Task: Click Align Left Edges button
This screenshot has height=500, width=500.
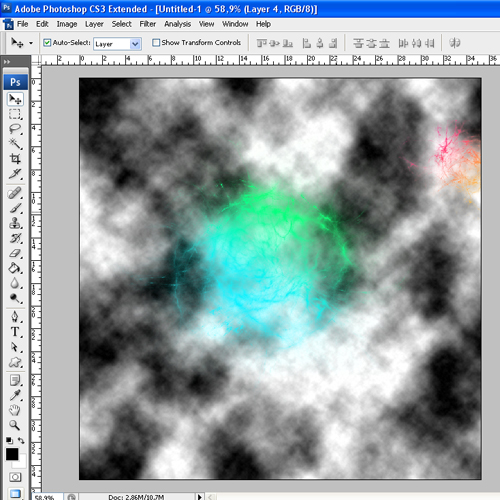Action: 307,43
